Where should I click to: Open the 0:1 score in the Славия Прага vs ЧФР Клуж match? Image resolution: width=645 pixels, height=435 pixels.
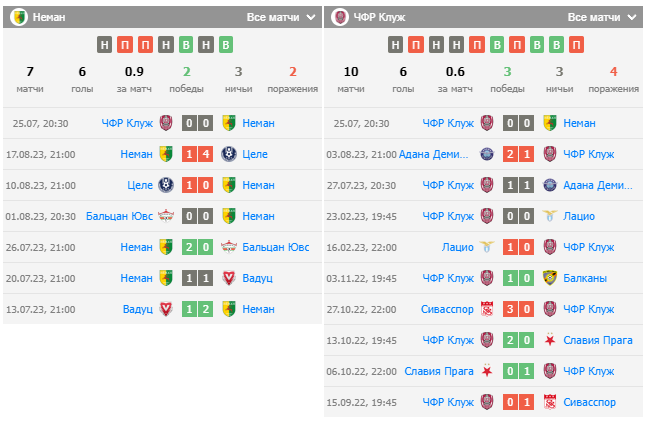(518, 371)
